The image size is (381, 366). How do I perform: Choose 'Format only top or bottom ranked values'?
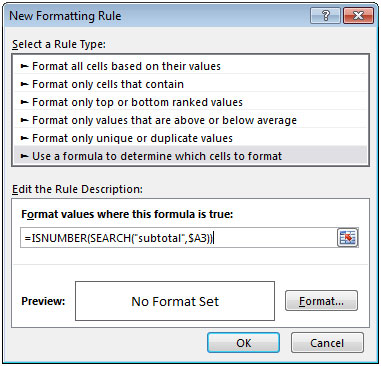pos(190,102)
